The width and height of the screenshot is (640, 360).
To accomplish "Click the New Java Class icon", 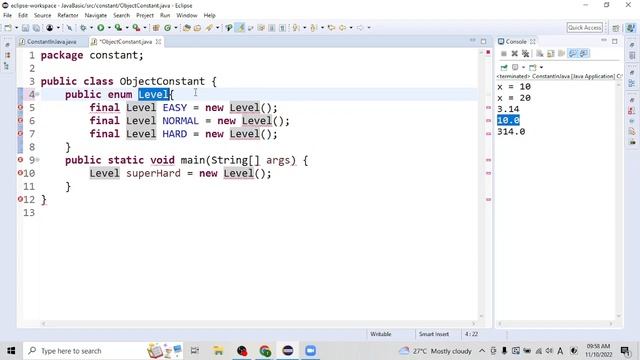I will [x=168, y=28].
